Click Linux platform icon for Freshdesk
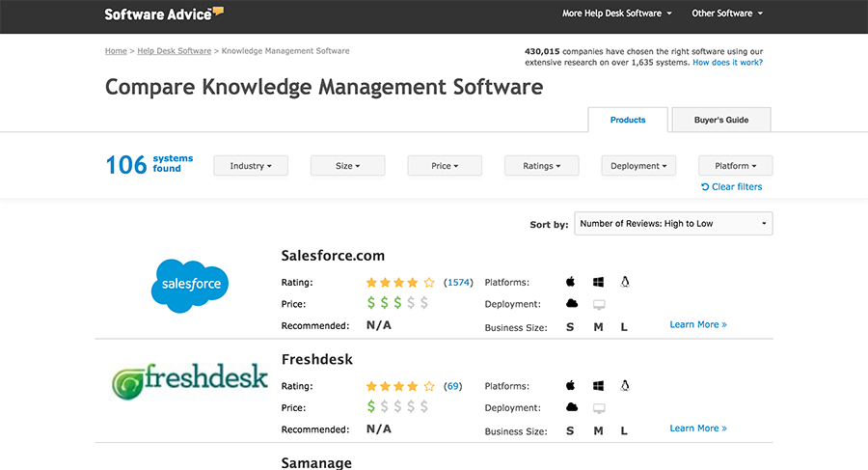 625,385
